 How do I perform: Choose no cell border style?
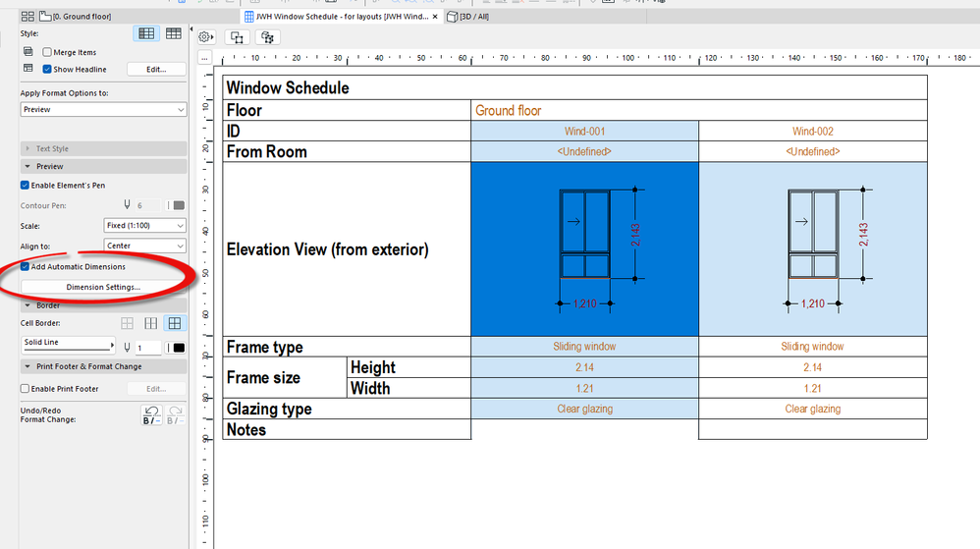click(x=127, y=323)
